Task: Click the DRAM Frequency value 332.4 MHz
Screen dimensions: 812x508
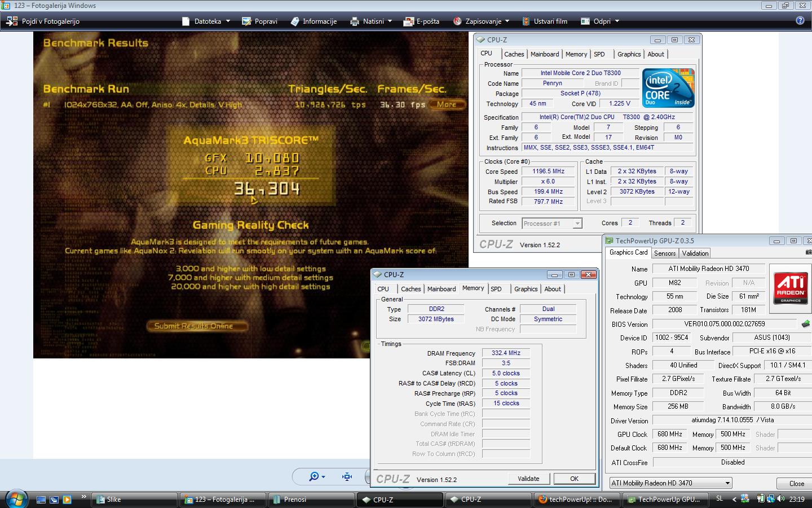Action: coord(506,353)
